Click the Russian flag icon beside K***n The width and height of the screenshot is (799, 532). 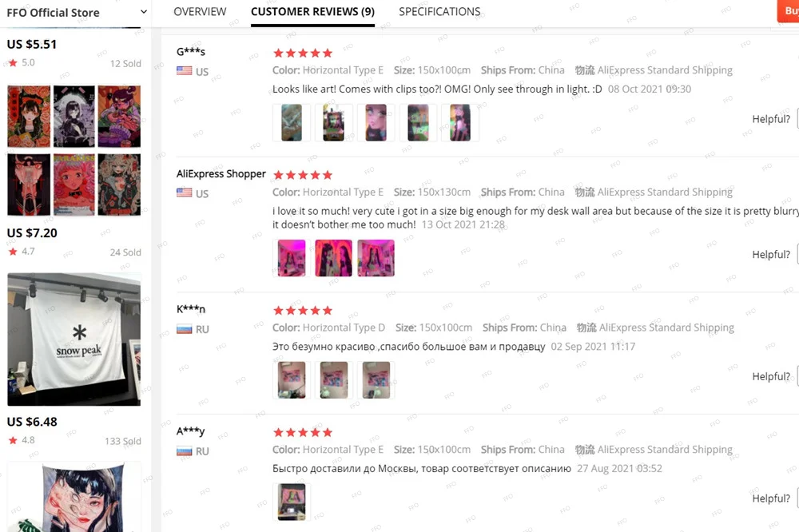[x=185, y=329]
